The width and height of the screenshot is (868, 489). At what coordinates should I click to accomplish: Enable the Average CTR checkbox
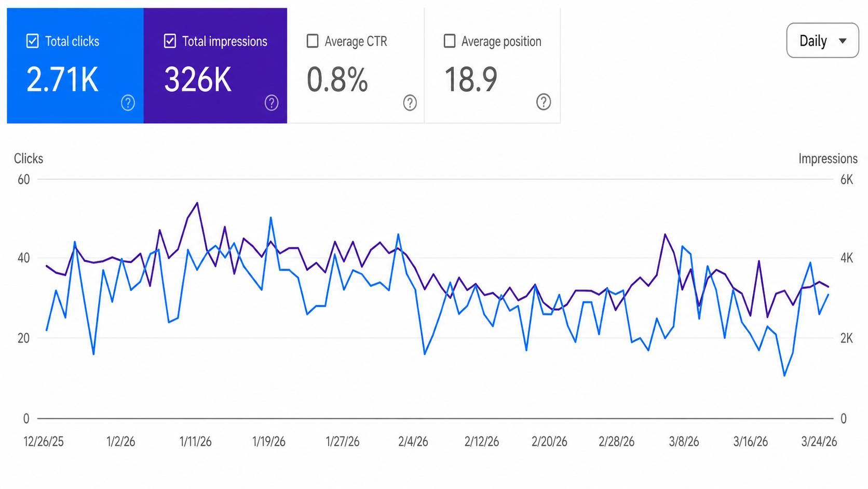tap(313, 41)
